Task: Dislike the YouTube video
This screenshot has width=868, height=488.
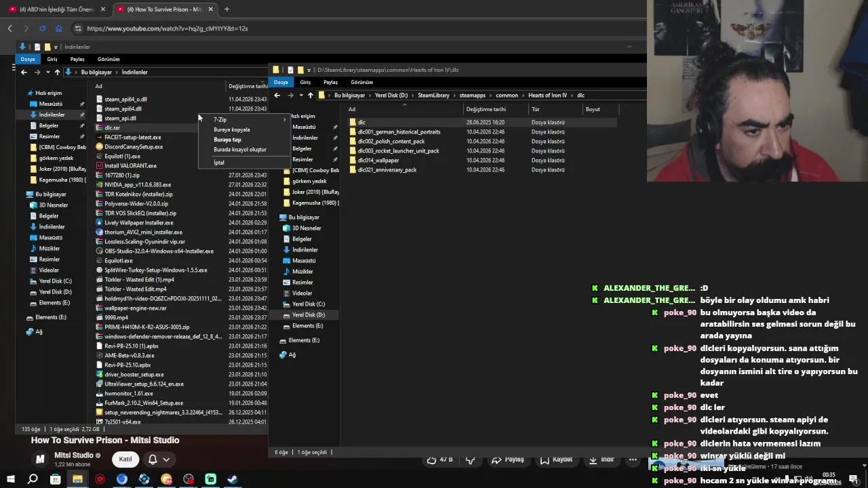Action: click(471, 460)
